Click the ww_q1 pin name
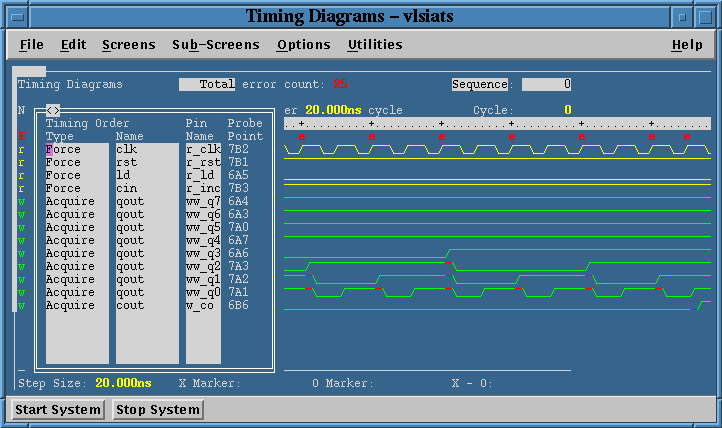 (204, 279)
